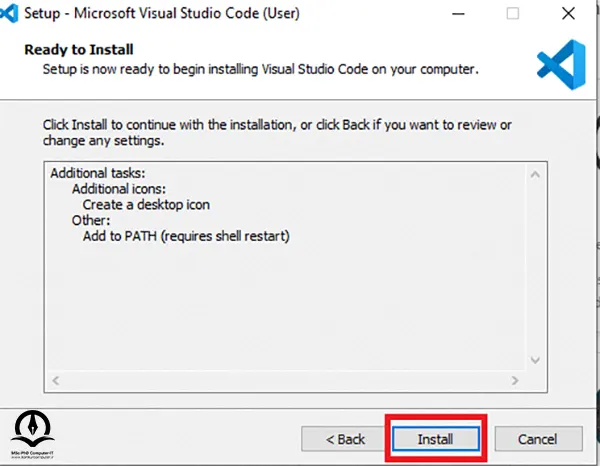The image size is (600, 466).
Task: Click the 'Ready to Install' heading
Action: (79, 50)
